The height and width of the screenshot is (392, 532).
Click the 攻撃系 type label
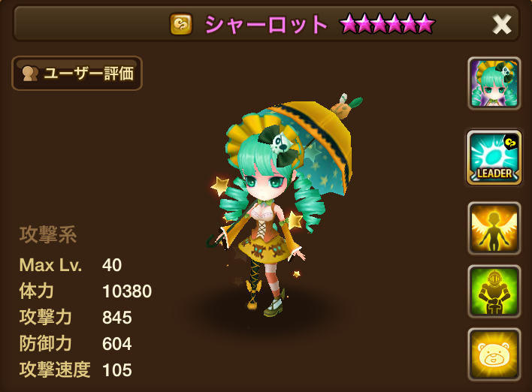[x=48, y=234]
